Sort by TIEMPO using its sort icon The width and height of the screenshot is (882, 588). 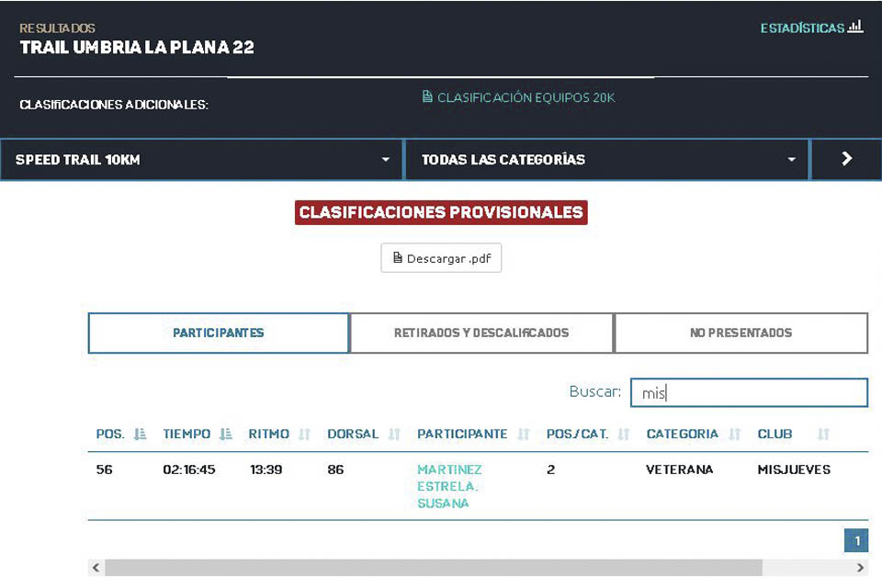pos(226,435)
